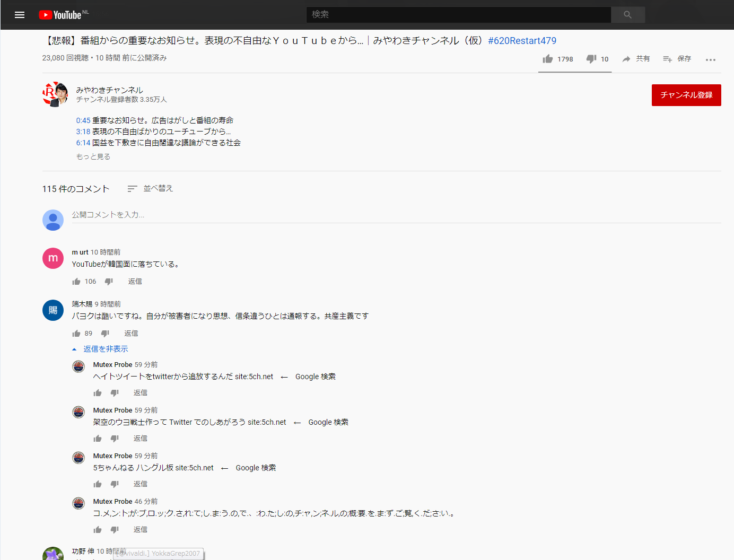Open the hamburger guide menu
734x560 pixels.
[20, 15]
